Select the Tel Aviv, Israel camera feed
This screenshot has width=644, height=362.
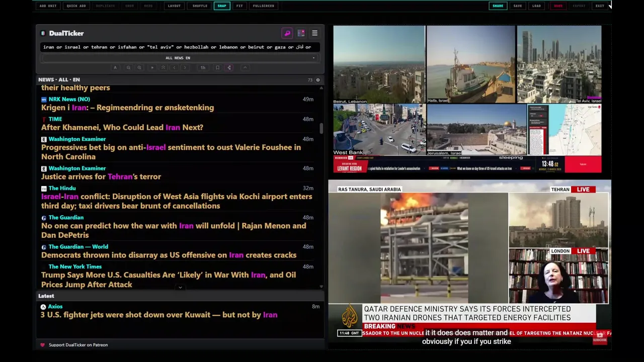[x=559, y=64]
